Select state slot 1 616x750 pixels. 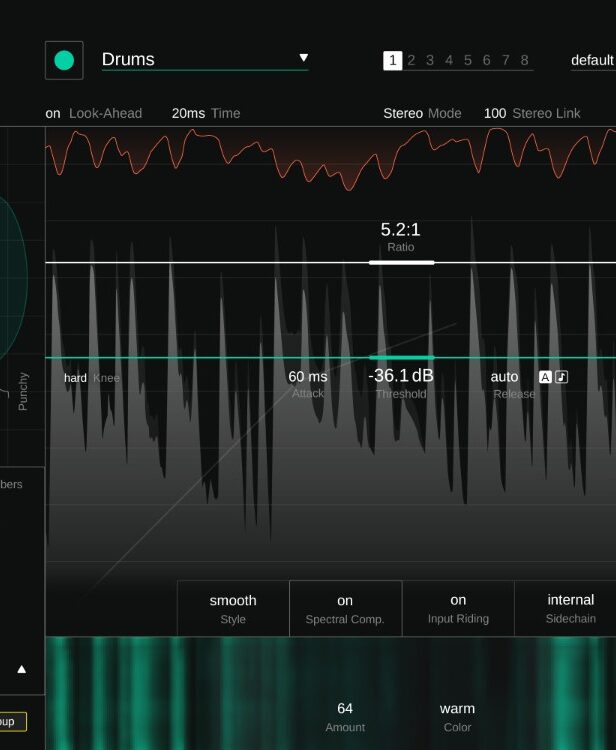392,61
